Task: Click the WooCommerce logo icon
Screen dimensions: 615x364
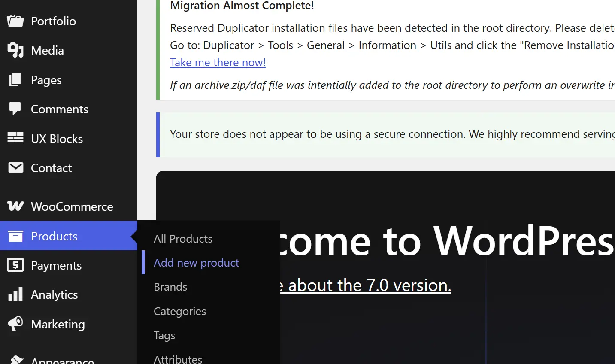Action: click(15, 206)
